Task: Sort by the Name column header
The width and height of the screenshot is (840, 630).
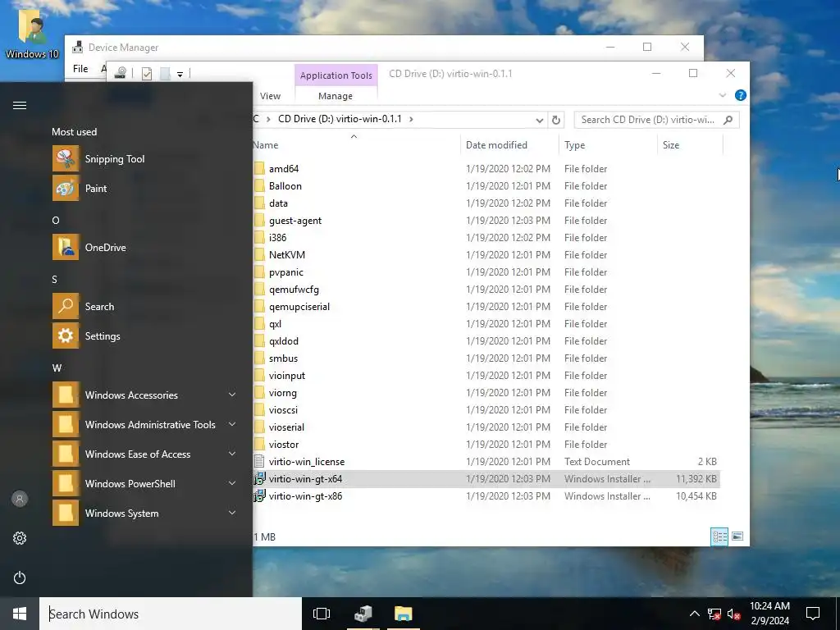Action: [x=356, y=145]
